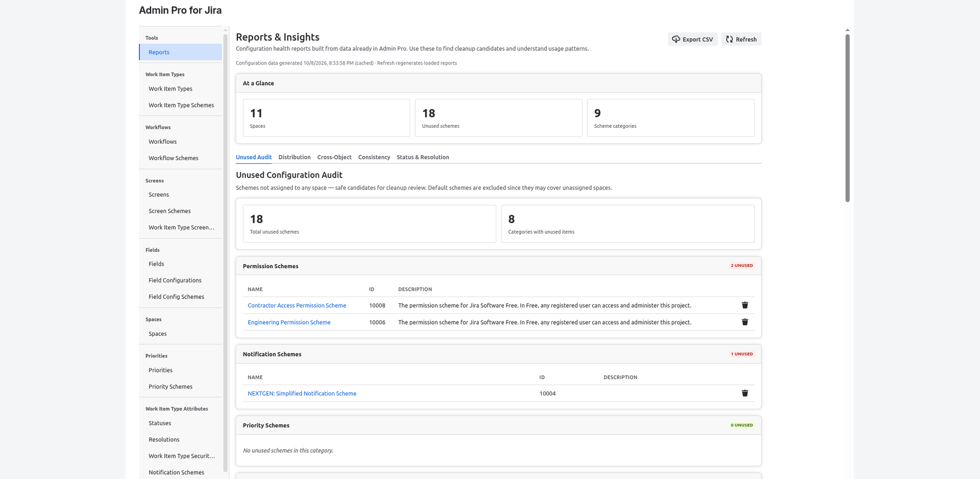Open the Fields sidebar item

point(181,264)
